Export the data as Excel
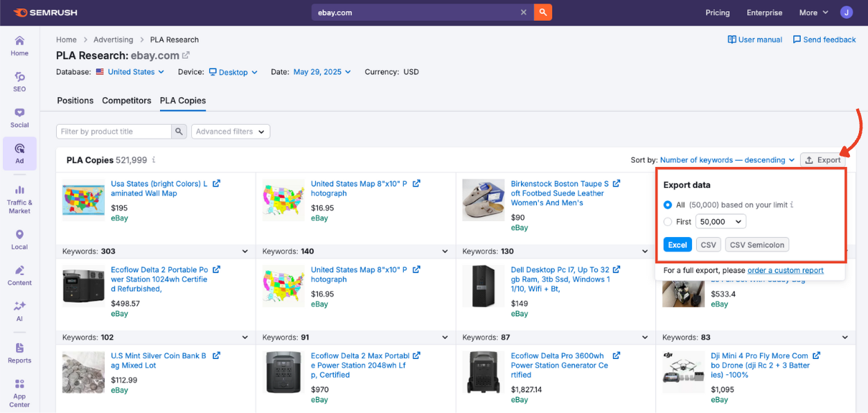868x413 pixels. pyautogui.click(x=677, y=245)
